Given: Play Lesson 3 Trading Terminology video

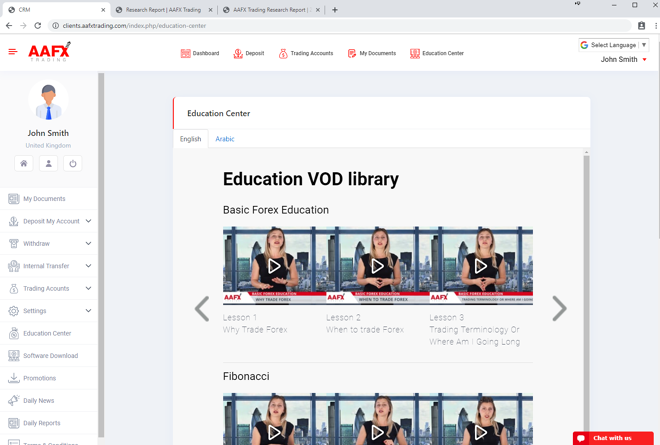Looking at the screenshot, I should tap(481, 266).
